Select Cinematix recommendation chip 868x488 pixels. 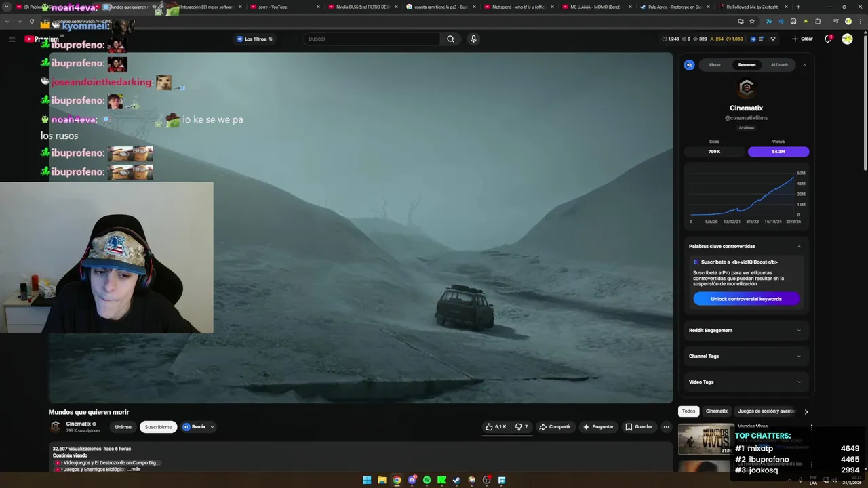pyautogui.click(x=716, y=411)
